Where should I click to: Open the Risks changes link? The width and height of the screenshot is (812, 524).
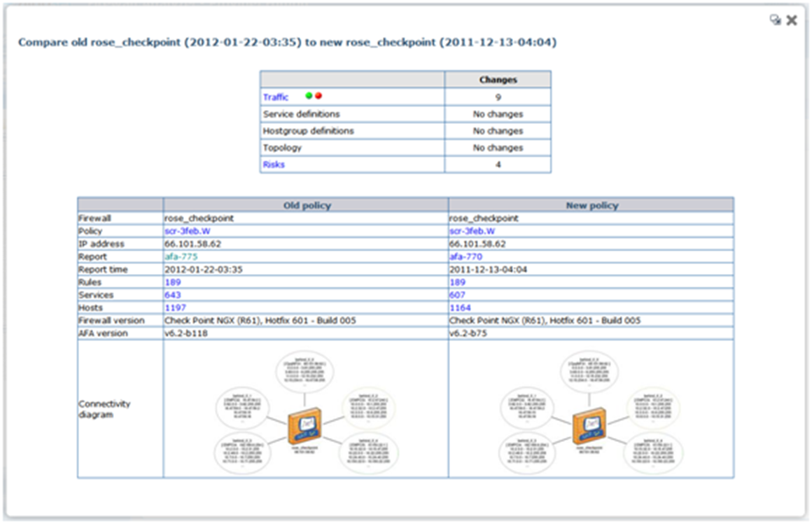coord(274,165)
